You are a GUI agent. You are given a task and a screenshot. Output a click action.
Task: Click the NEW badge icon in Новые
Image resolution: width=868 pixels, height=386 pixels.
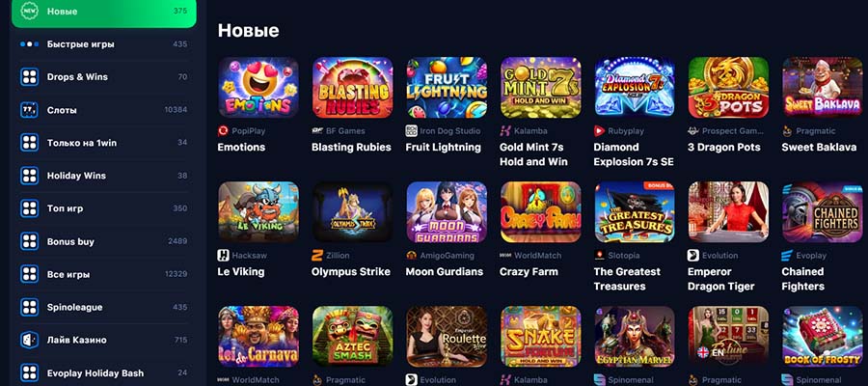coord(29,11)
